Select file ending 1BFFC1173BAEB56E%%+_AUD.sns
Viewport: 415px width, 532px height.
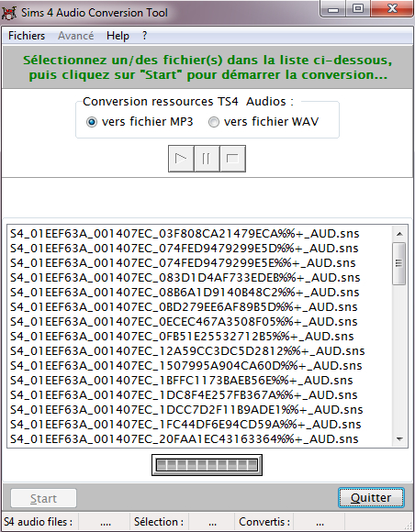pyautogui.click(x=200, y=381)
